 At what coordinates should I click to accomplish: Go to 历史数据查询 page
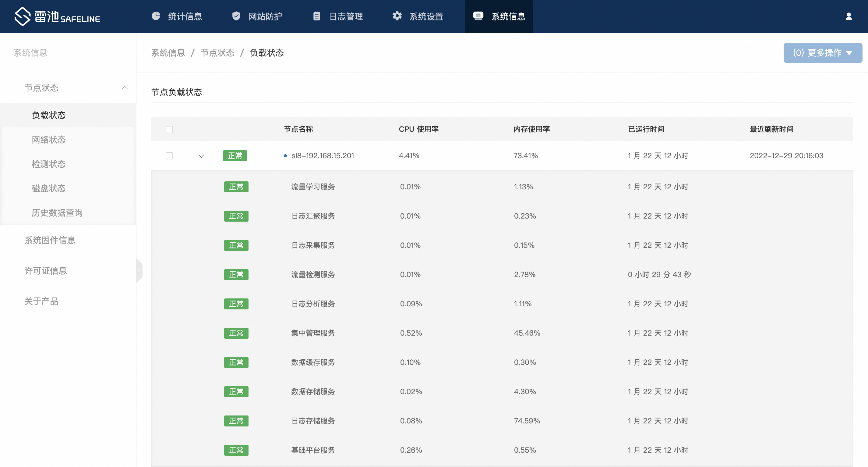pyautogui.click(x=57, y=213)
